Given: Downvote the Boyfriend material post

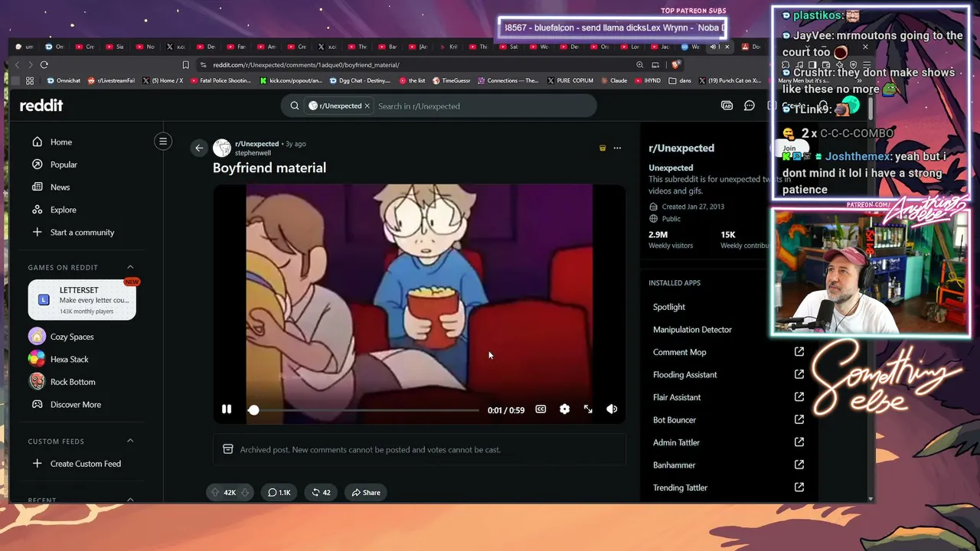Looking at the screenshot, I should 245,493.
